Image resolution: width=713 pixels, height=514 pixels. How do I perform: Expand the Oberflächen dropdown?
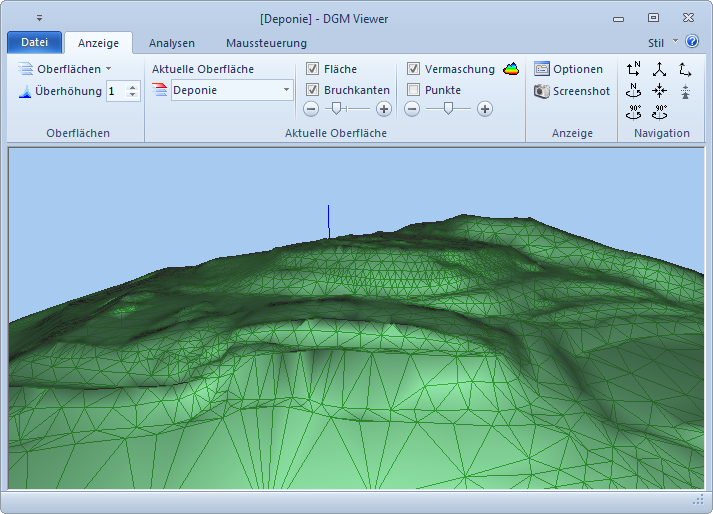point(65,69)
